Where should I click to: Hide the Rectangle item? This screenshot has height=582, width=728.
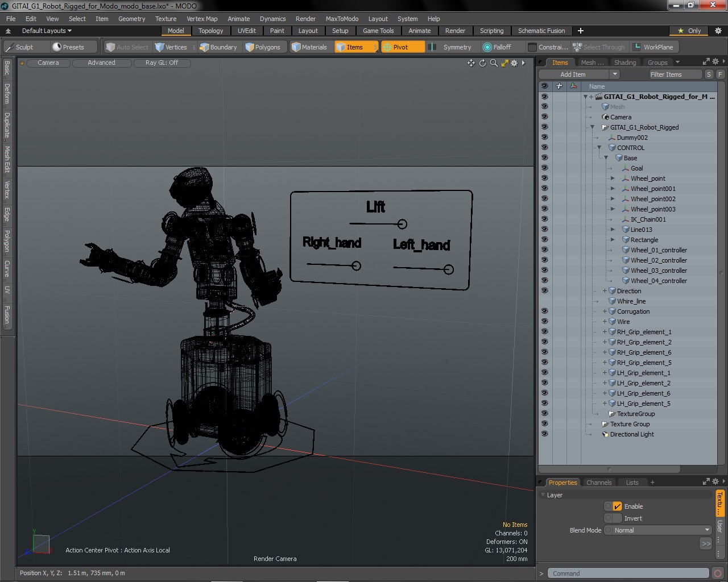tap(544, 240)
